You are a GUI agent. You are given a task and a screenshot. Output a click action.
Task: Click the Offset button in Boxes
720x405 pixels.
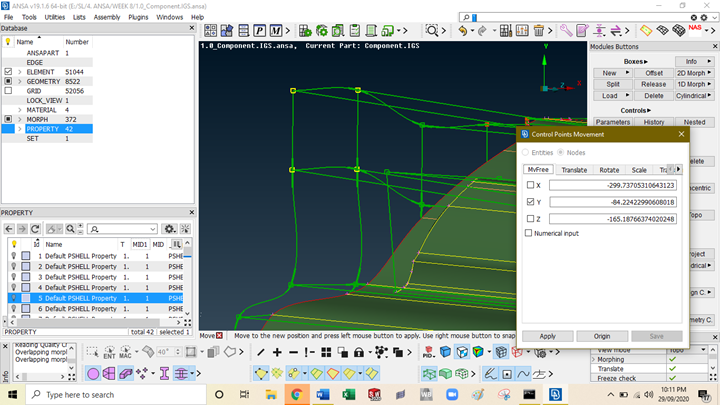pyautogui.click(x=653, y=73)
